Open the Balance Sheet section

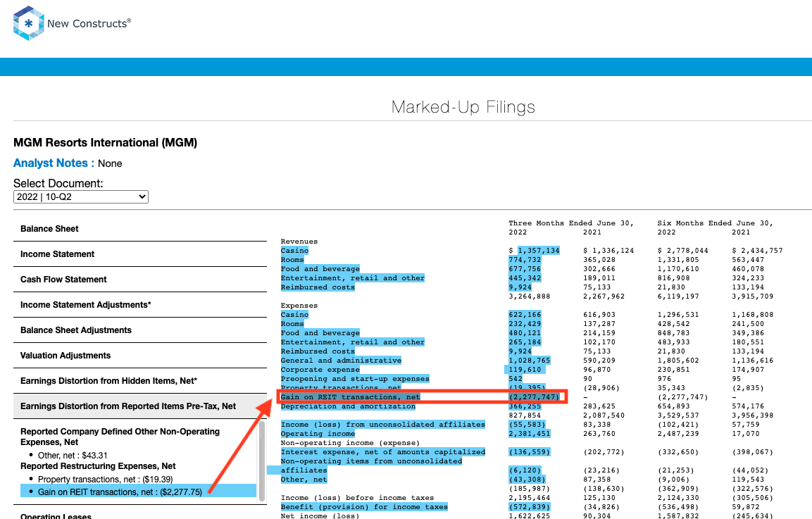tap(140, 229)
